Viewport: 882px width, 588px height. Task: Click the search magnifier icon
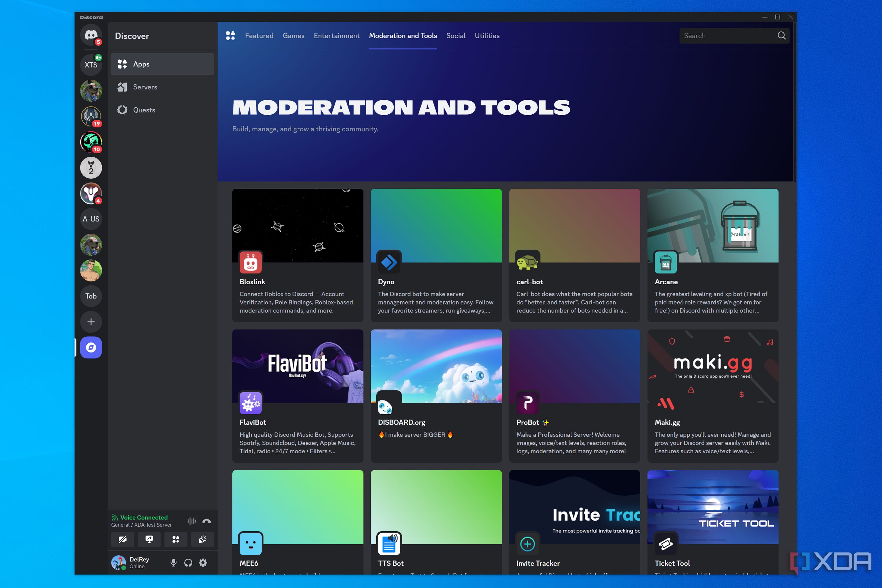(x=781, y=36)
